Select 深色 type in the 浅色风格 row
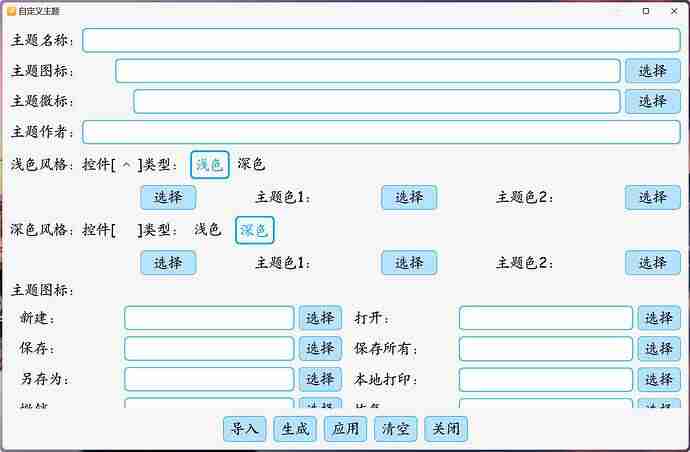This screenshot has height=452, width=690. click(x=251, y=165)
